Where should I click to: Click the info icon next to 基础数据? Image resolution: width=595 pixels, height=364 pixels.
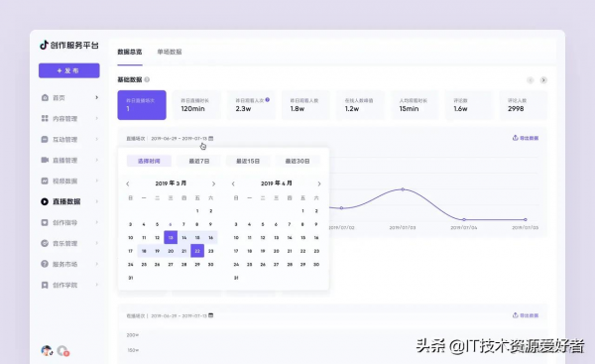[x=147, y=79]
